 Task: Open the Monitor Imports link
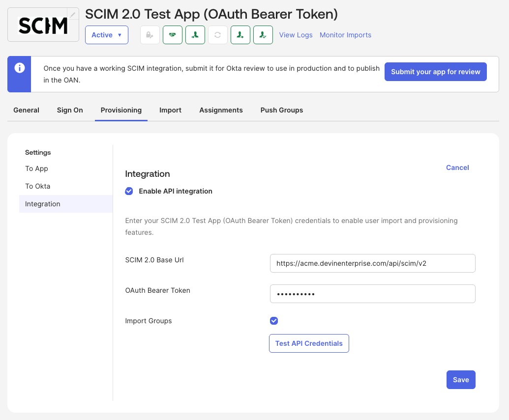345,35
